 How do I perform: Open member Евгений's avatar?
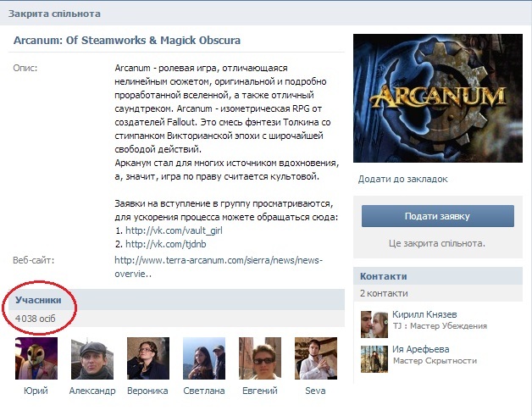tap(260, 358)
